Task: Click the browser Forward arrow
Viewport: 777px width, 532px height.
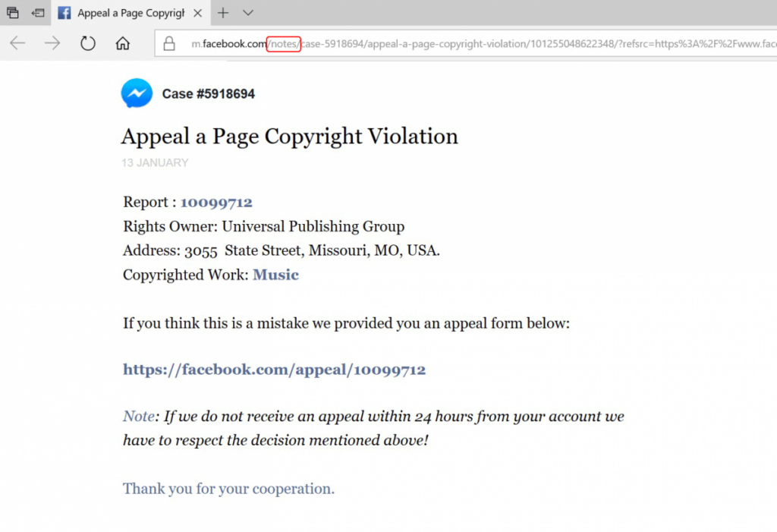Action: [52, 43]
